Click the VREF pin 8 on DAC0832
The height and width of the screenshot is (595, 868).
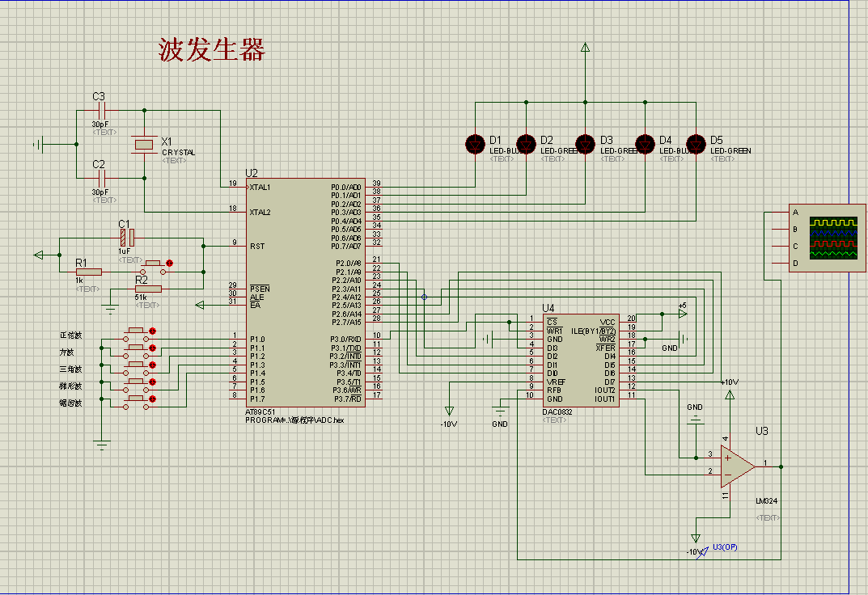pos(534,382)
